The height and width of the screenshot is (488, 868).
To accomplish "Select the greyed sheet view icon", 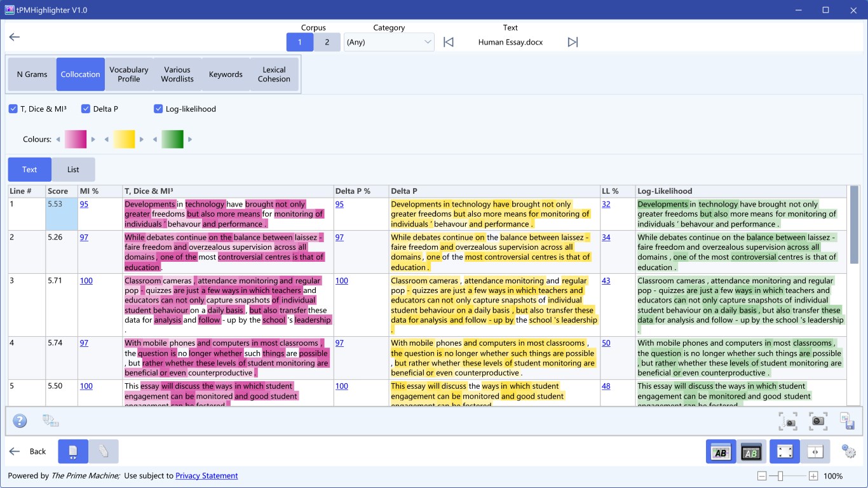I will 104,451.
